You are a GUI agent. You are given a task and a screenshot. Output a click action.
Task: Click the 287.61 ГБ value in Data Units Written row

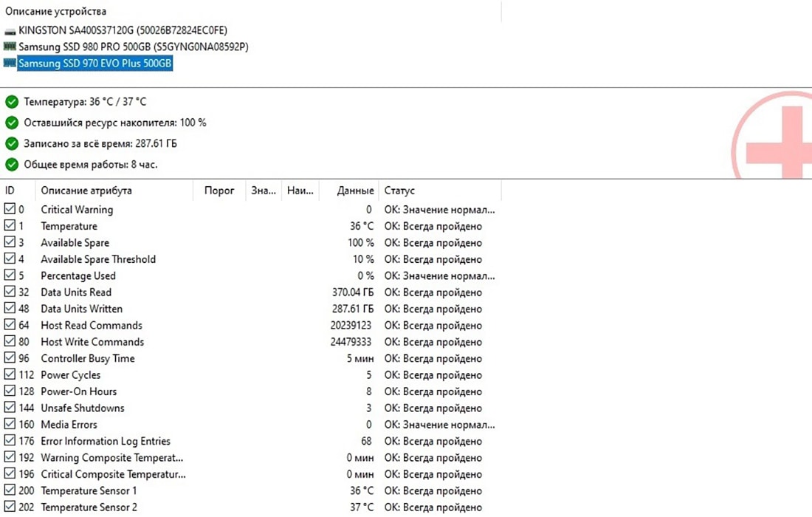coord(353,309)
